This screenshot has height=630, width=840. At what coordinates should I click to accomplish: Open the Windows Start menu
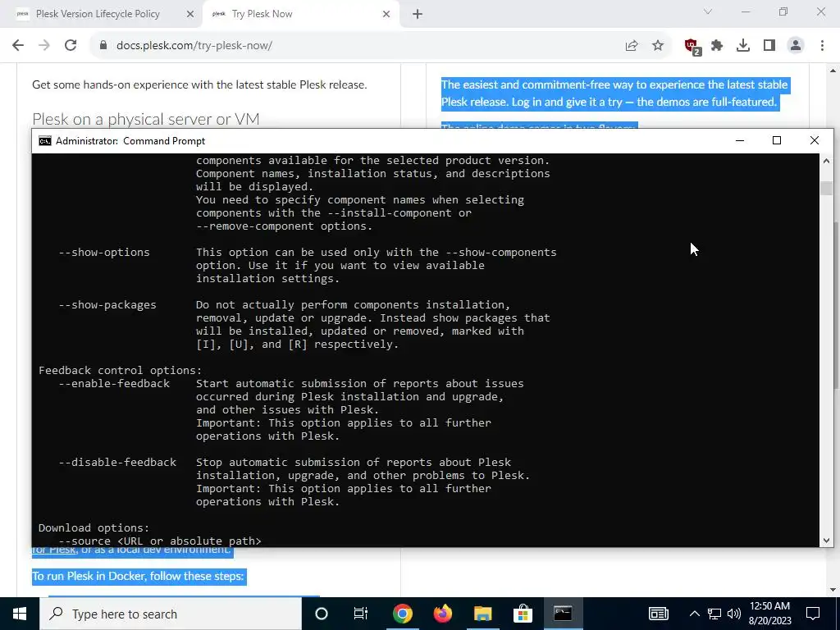pyautogui.click(x=20, y=614)
